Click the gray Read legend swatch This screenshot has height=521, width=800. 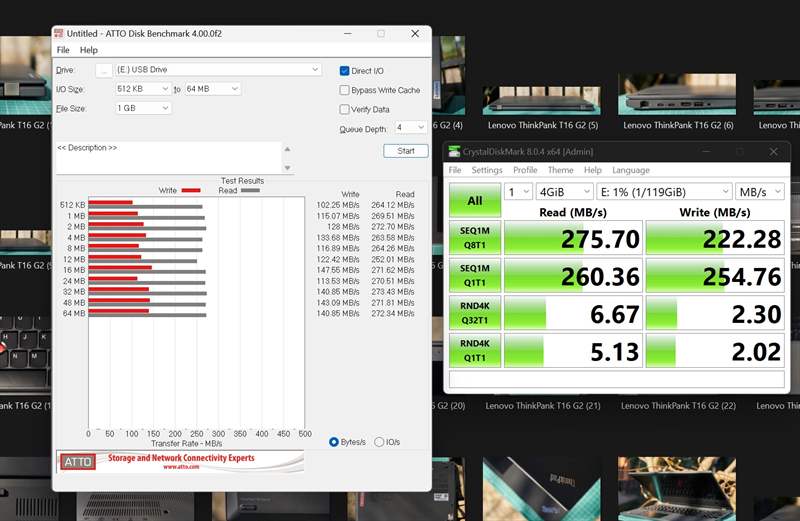click(x=251, y=190)
